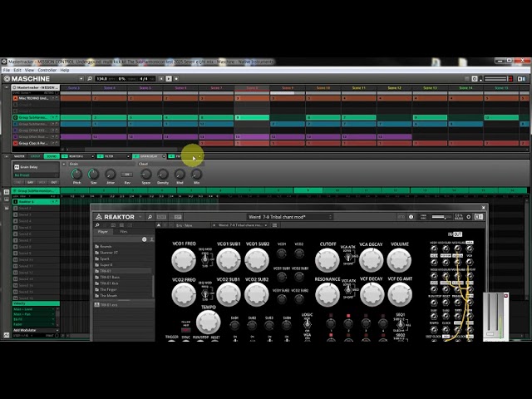The width and height of the screenshot is (532, 399).
Task: Click the Maschine logo icon
Action: pyautogui.click(x=7, y=79)
